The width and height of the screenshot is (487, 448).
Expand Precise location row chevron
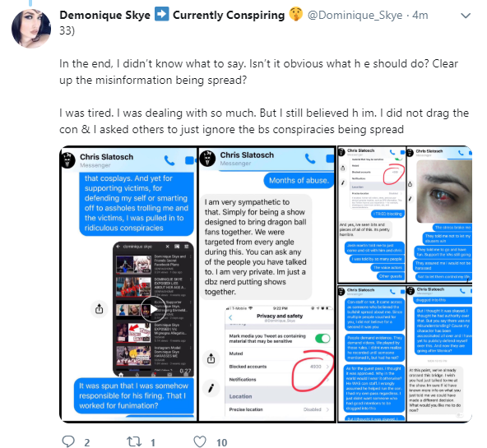tap(327, 409)
